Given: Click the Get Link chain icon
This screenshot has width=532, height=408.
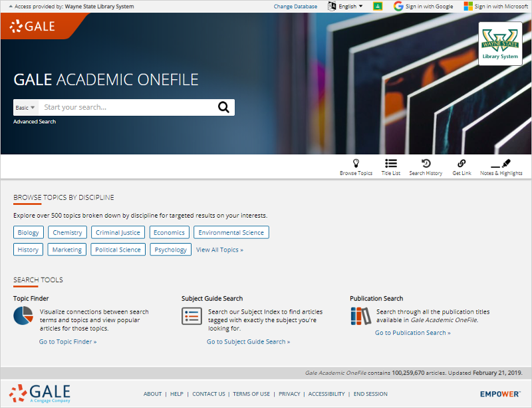Looking at the screenshot, I should (x=462, y=164).
